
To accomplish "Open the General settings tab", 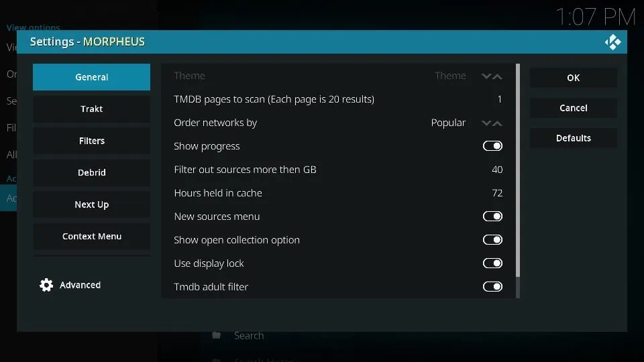I will (x=92, y=76).
